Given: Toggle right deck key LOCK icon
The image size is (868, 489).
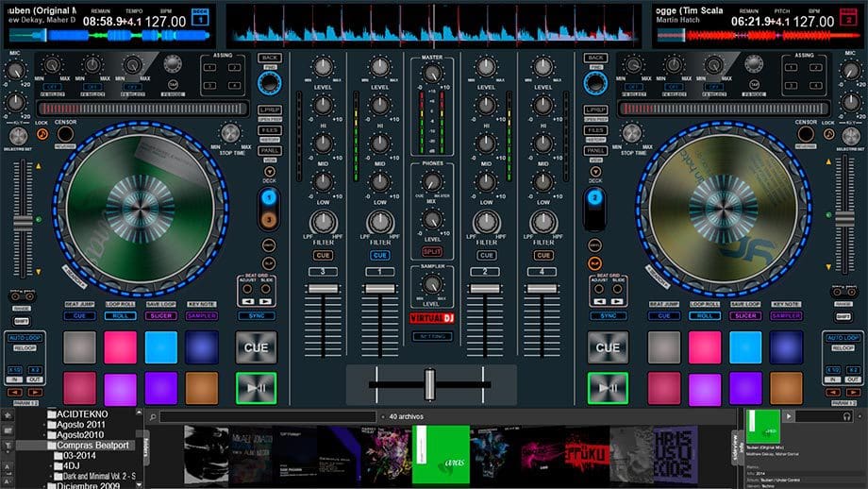Looking at the screenshot, I should pyautogui.click(x=828, y=134).
